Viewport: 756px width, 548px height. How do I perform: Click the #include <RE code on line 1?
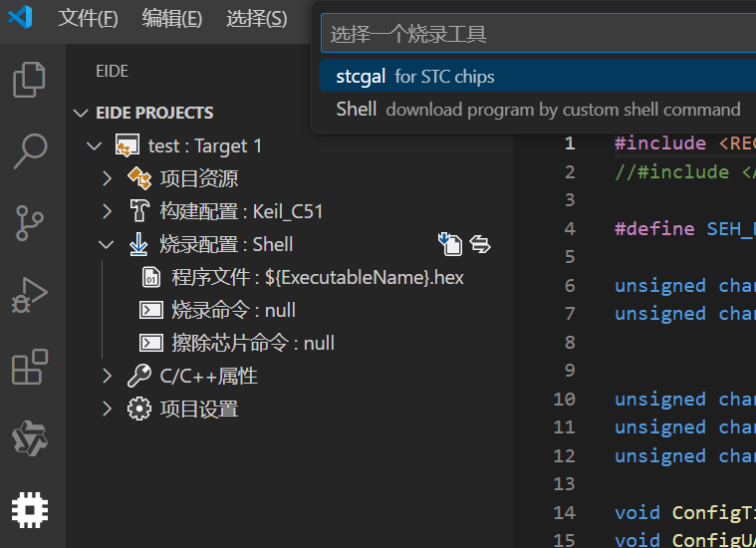click(x=685, y=143)
